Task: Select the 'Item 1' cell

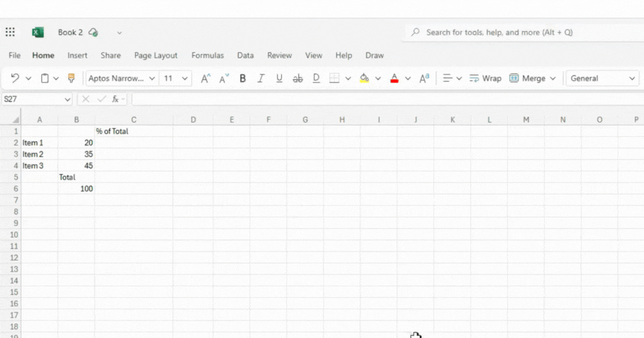Action: coord(40,143)
